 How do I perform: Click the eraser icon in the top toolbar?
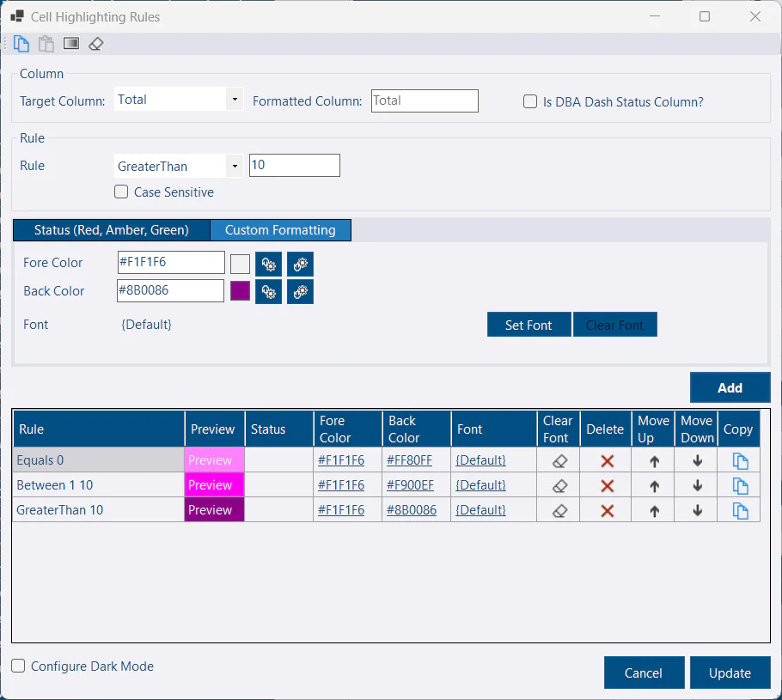(x=96, y=44)
